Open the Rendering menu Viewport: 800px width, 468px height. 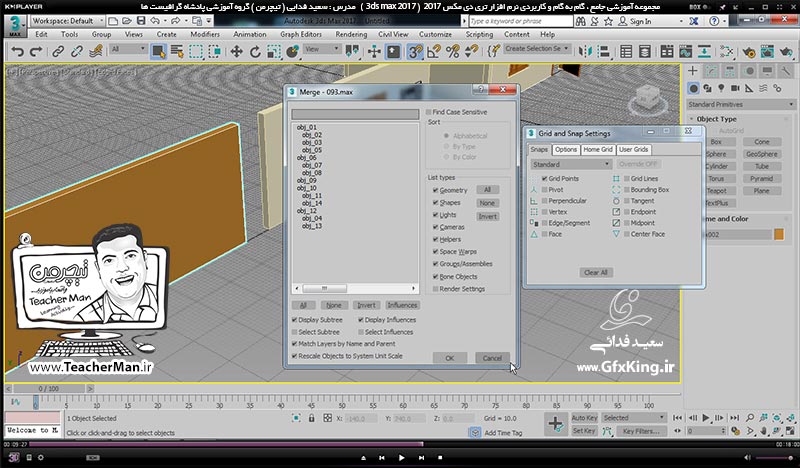tap(351, 34)
